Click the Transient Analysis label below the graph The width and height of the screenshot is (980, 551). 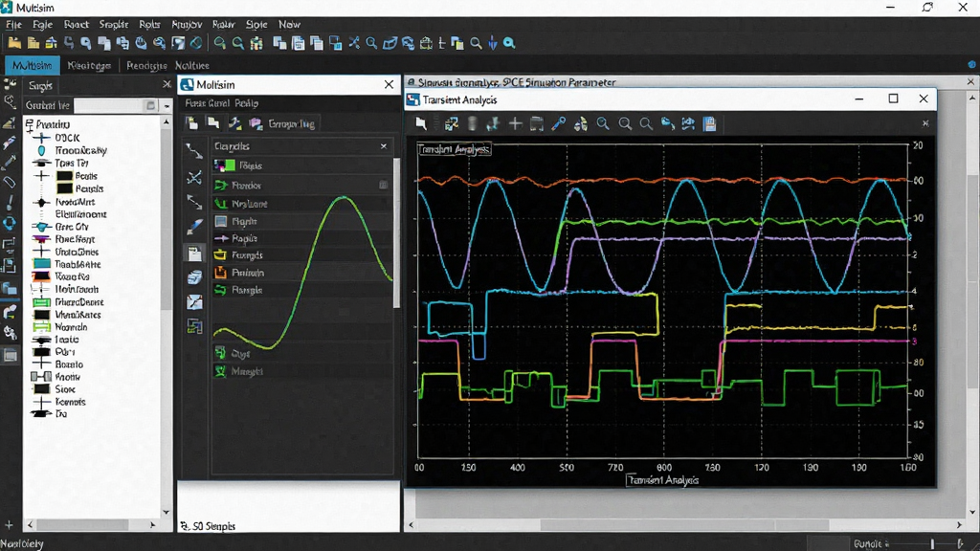662,480
